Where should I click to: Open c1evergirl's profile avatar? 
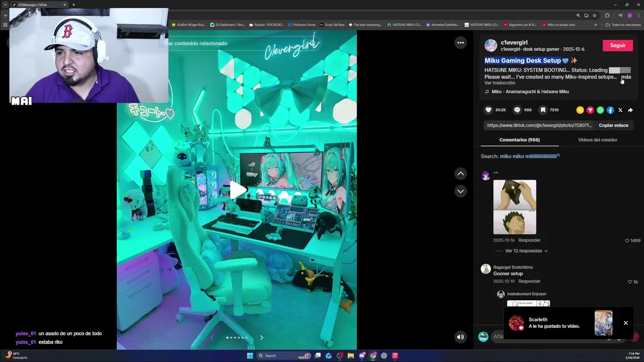[491, 45]
